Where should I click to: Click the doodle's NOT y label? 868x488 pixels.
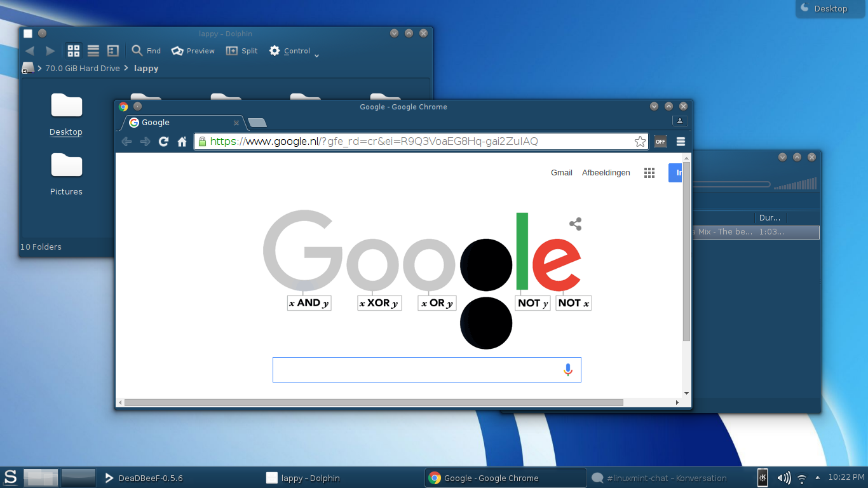[x=532, y=303]
